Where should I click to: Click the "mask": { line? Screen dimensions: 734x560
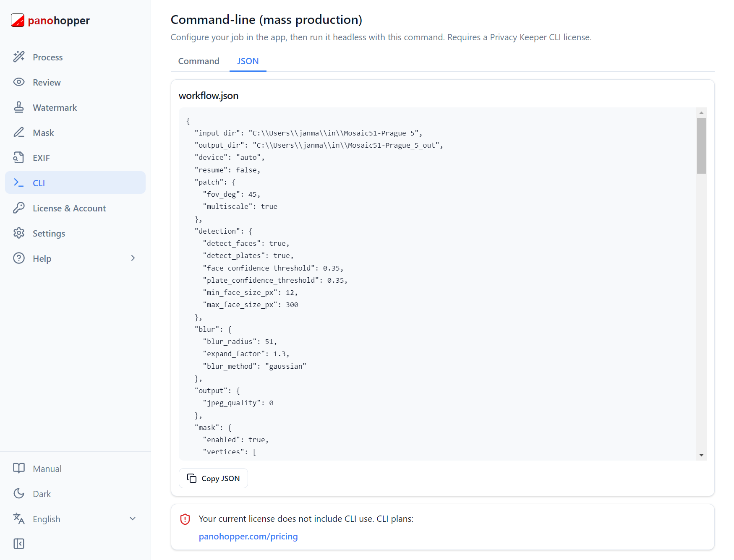click(x=213, y=427)
